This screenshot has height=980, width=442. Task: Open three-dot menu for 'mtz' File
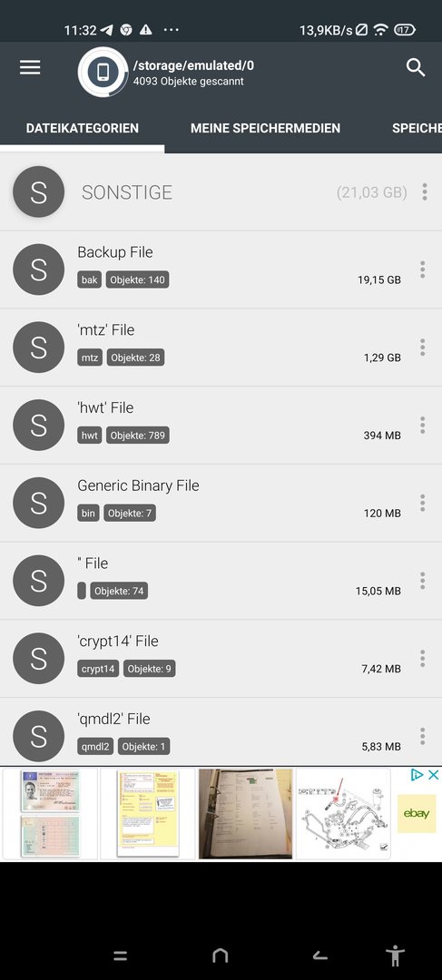[x=423, y=348]
